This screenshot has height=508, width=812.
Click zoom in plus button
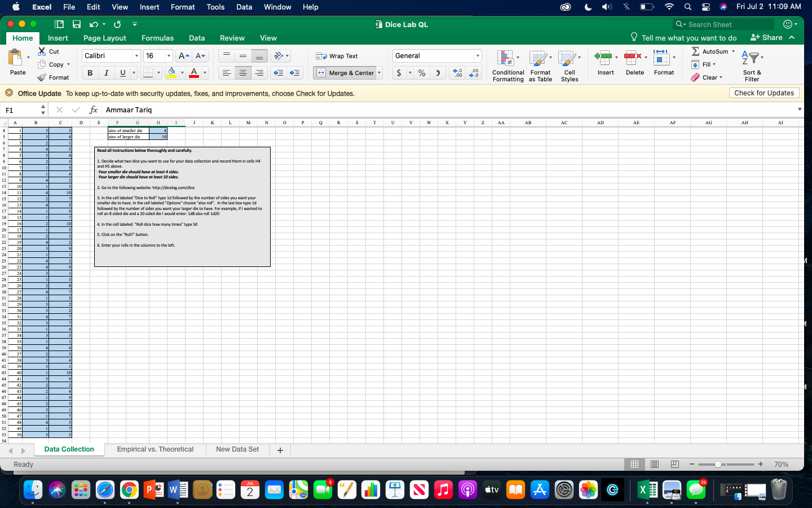coord(761,464)
